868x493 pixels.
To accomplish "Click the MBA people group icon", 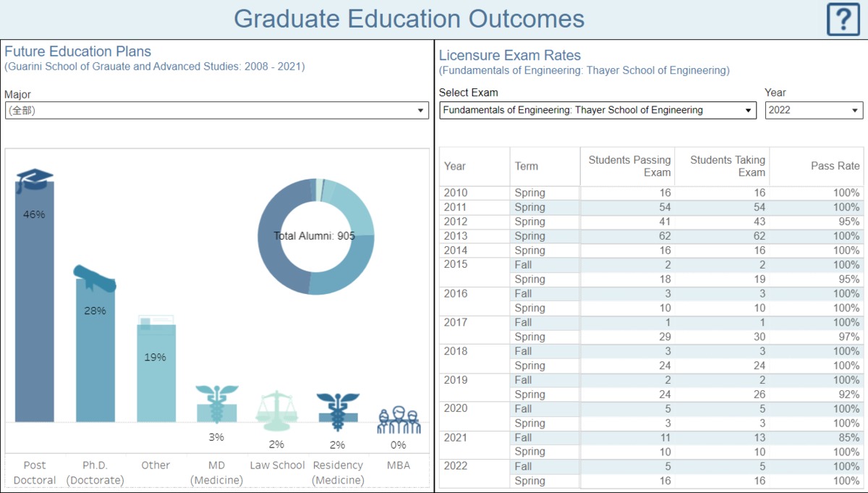I will [399, 419].
